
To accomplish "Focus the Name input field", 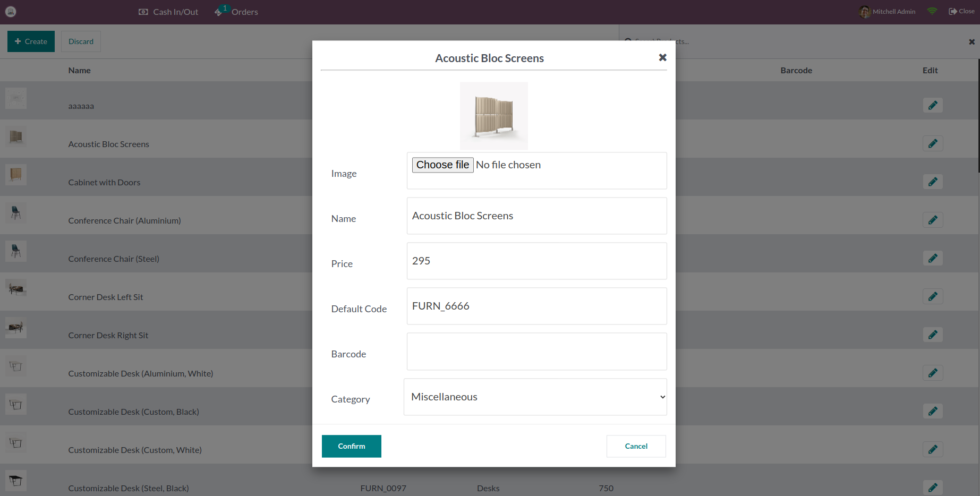I will pyautogui.click(x=536, y=216).
